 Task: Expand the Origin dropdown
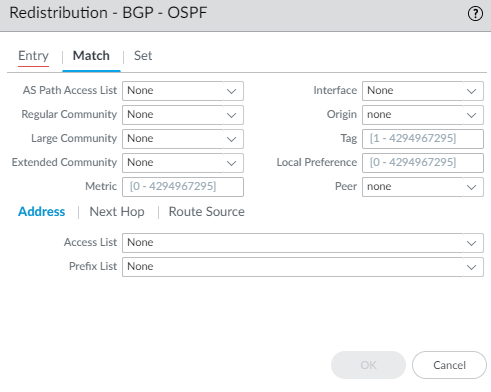(423, 115)
